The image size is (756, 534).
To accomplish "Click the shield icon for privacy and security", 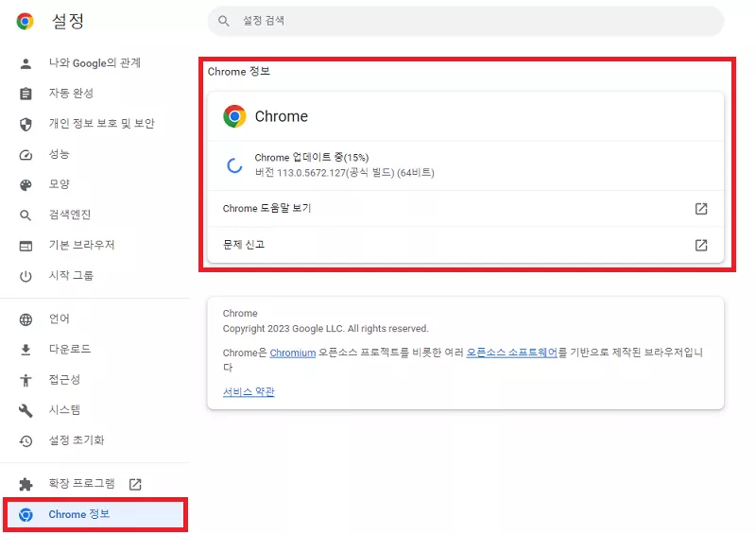I will click(x=26, y=124).
